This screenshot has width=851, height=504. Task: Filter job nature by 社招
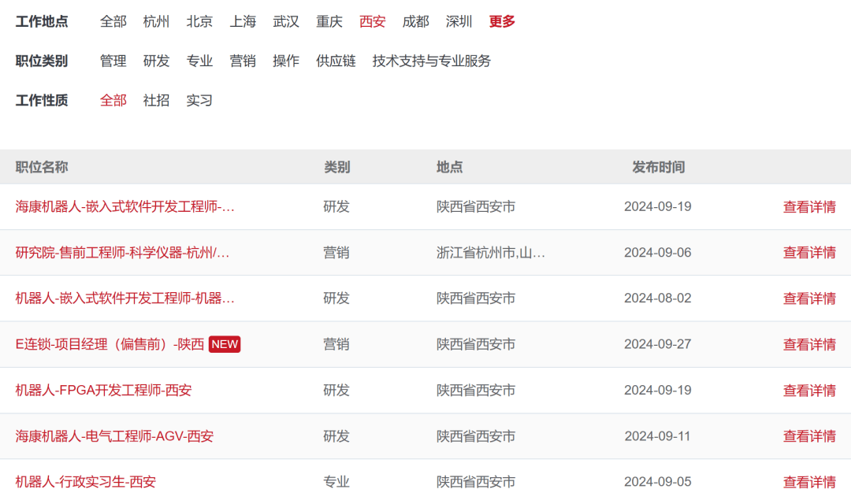coord(156,100)
